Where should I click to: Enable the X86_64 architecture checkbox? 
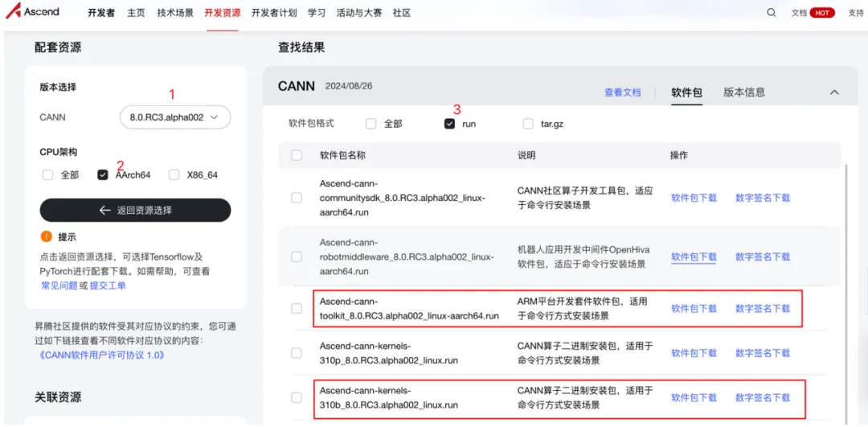point(174,174)
